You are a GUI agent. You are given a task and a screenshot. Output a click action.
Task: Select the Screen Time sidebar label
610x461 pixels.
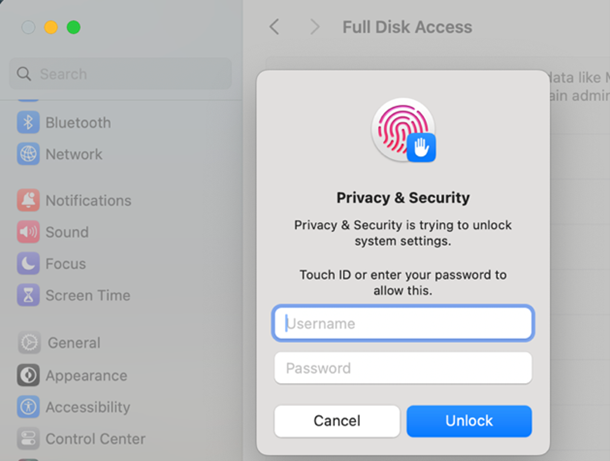pyautogui.click(x=88, y=295)
